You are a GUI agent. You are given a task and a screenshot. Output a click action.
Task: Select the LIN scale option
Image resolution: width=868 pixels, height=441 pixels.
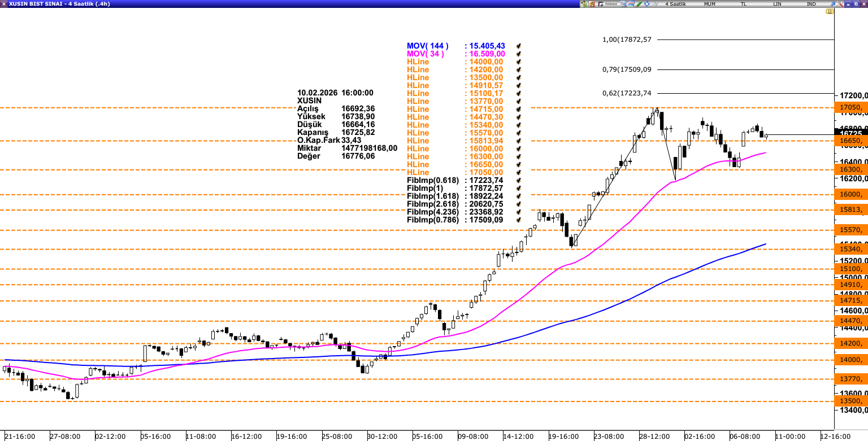point(777,4)
